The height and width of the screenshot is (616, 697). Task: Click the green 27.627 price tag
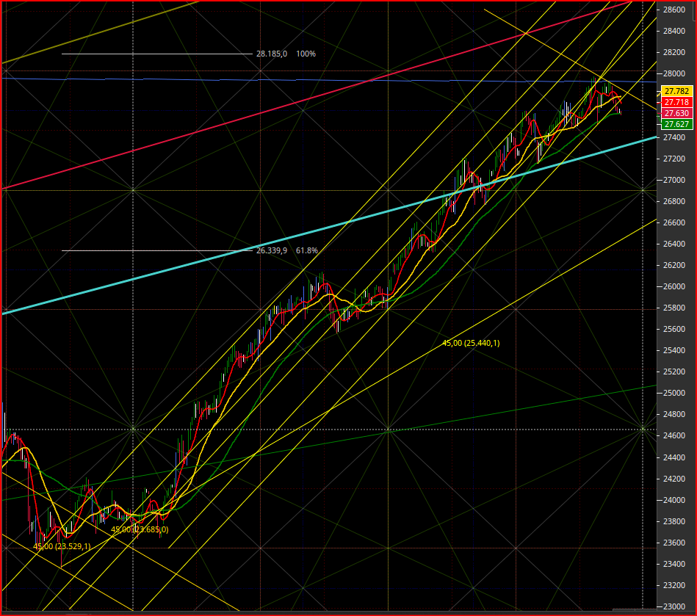tap(676, 124)
